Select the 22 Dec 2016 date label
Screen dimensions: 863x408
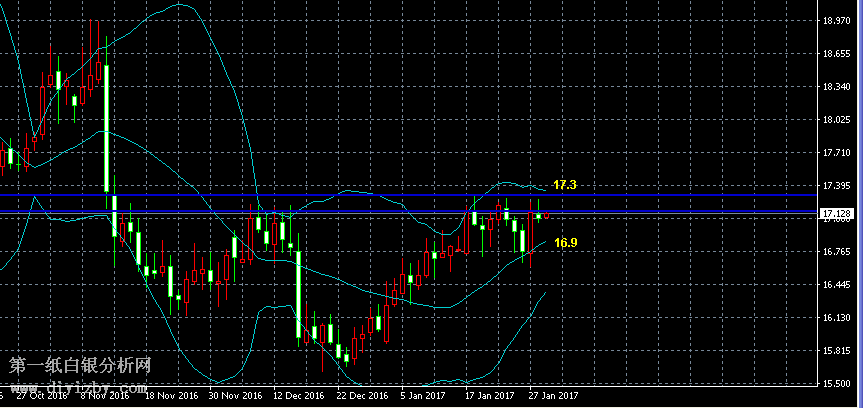click(x=362, y=396)
